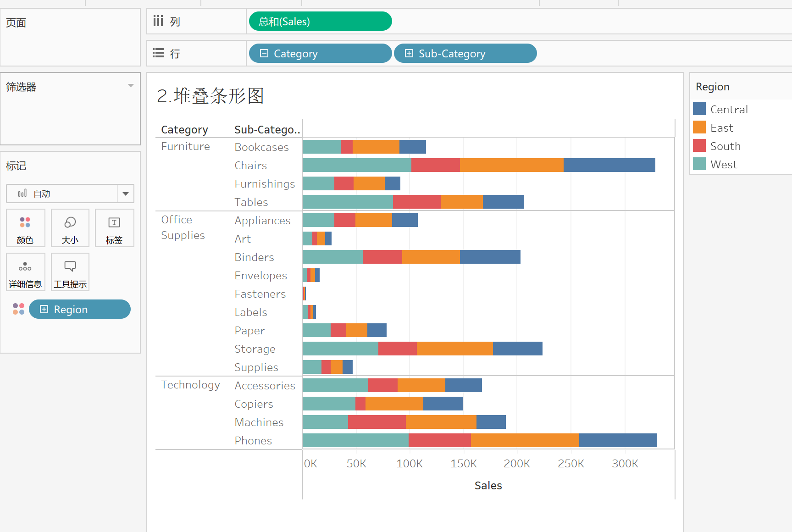This screenshot has height=532, width=792.
Task: Click the Central segment of Chairs bar
Action: 609,165
